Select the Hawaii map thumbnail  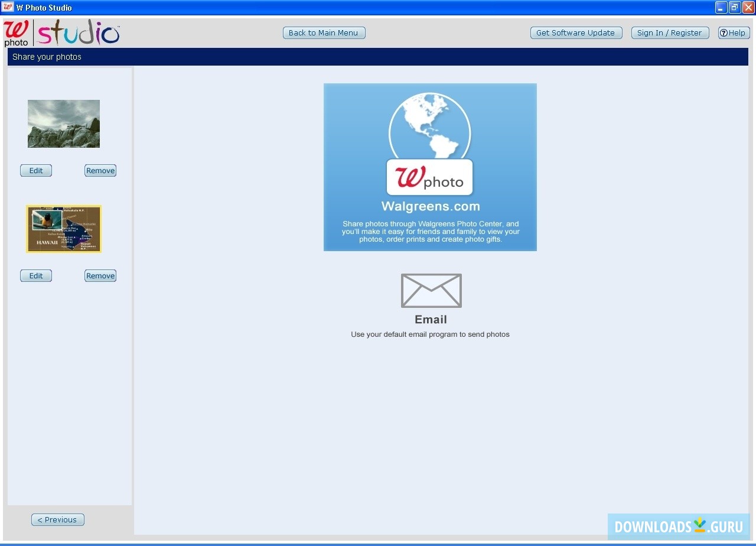coord(64,229)
